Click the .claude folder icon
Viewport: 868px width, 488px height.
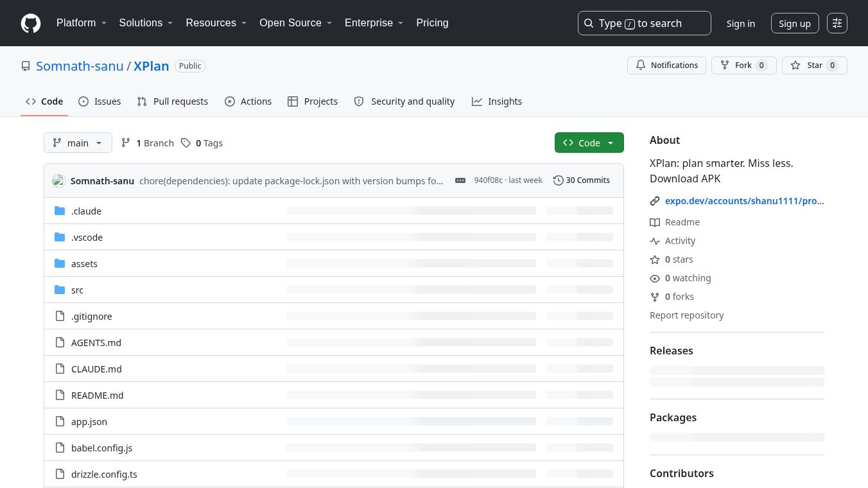(60, 211)
